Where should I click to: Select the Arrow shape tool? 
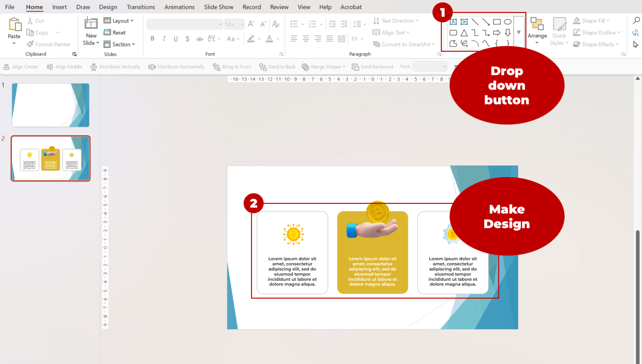(x=486, y=22)
